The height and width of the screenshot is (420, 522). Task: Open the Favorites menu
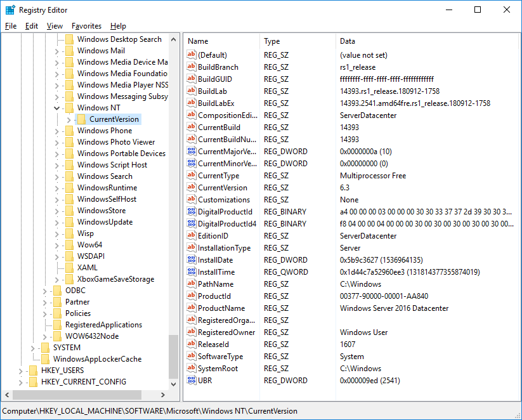pyautogui.click(x=86, y=26)
